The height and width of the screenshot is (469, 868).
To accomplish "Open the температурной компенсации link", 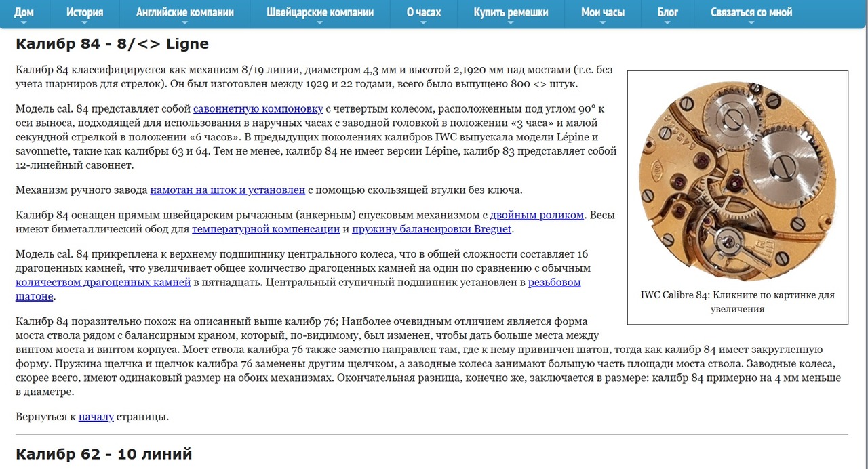I will [x=266, y=229].
